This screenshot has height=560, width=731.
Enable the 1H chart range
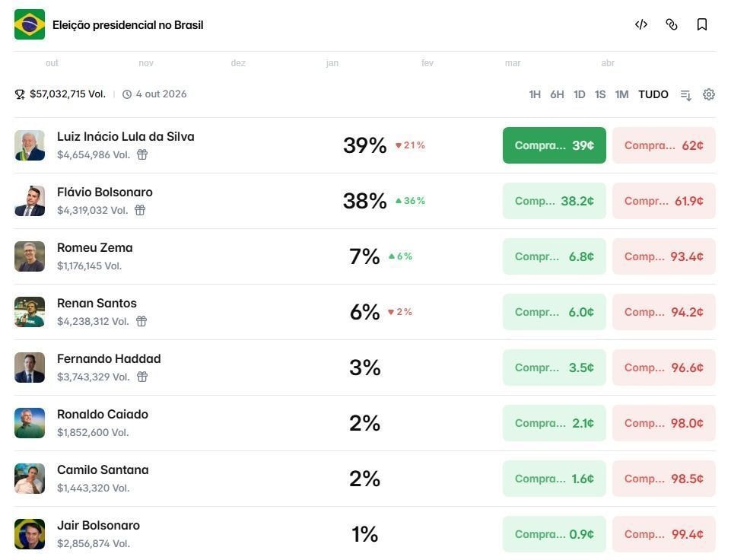535,94
